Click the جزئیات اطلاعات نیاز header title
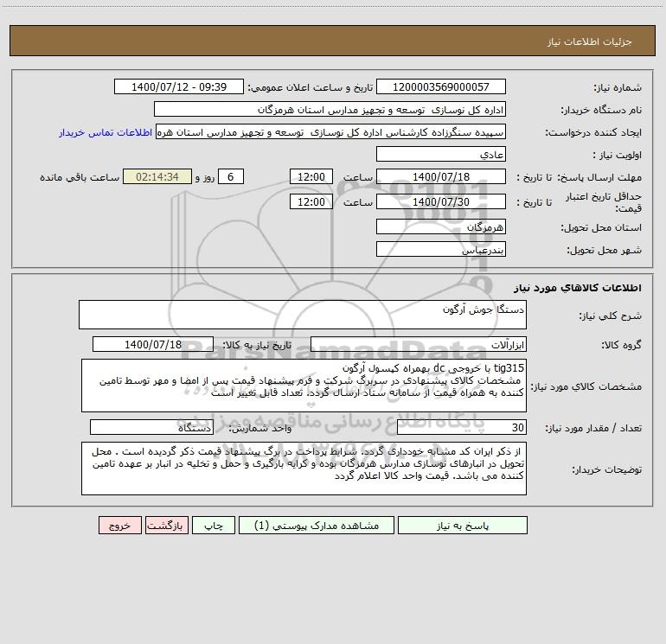 point(590,41)
